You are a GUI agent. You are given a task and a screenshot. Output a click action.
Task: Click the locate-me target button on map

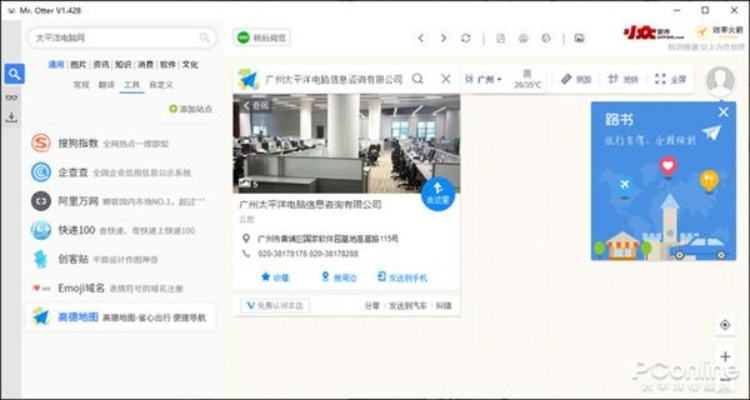pos(725,325)
